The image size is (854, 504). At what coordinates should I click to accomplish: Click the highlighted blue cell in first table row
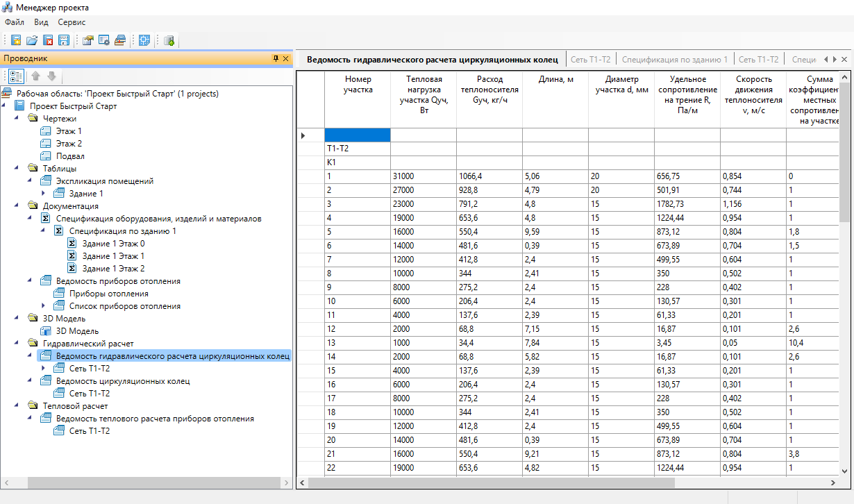click(358, 135)
